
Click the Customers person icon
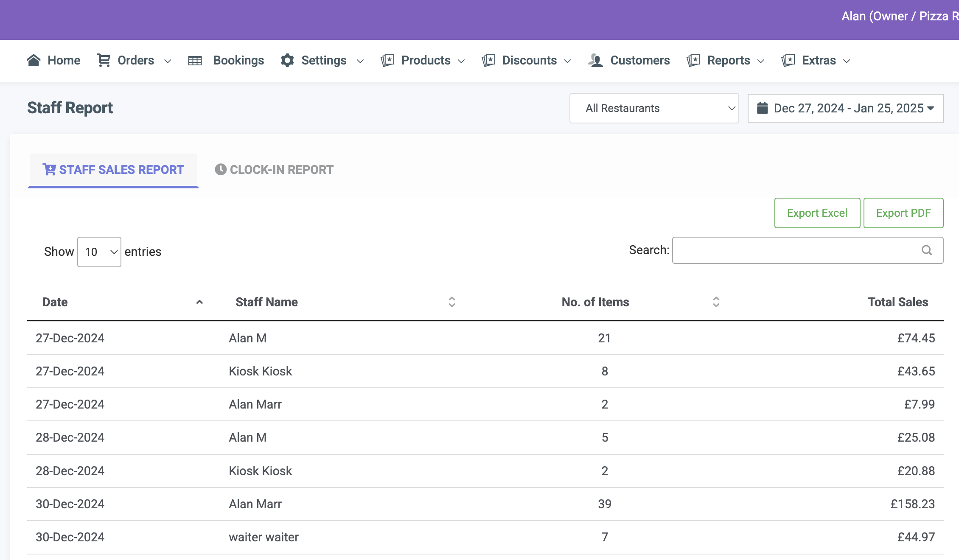tap(596, 60)
